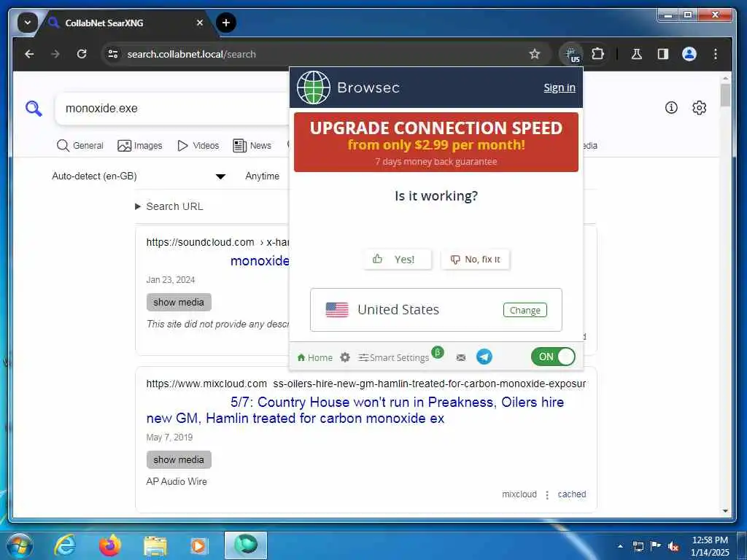The image size is (747, 560).
Task: Click the Action Center flag tray icon
Action: [656, 545]
